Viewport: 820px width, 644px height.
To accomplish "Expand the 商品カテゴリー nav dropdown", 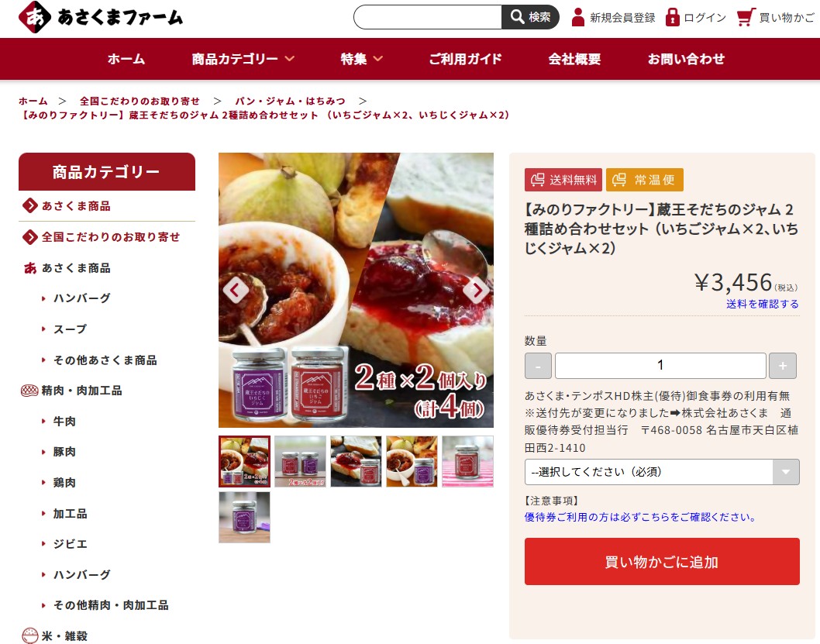I will [243, 59].
